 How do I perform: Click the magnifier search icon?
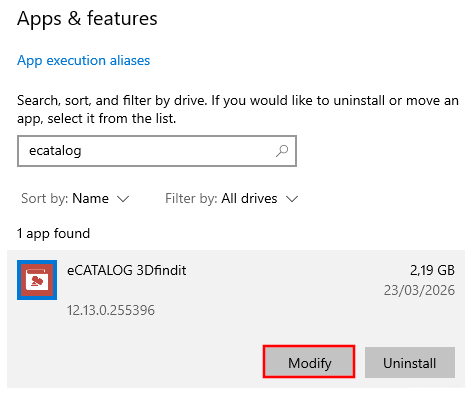point(282,151)
